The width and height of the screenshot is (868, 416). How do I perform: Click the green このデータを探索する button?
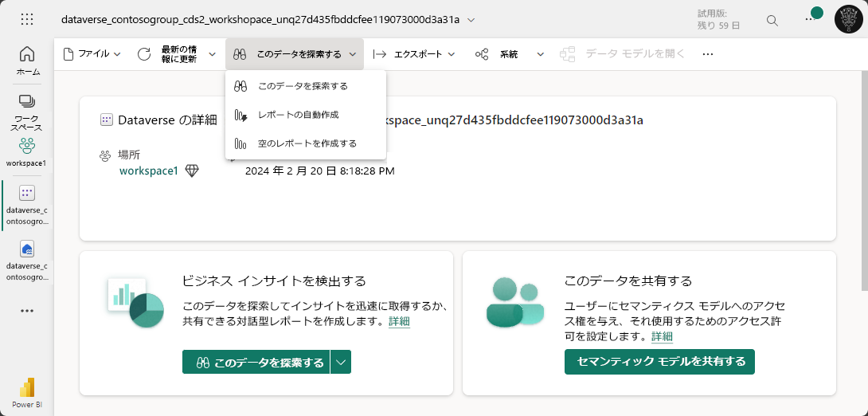click(256, 363)
